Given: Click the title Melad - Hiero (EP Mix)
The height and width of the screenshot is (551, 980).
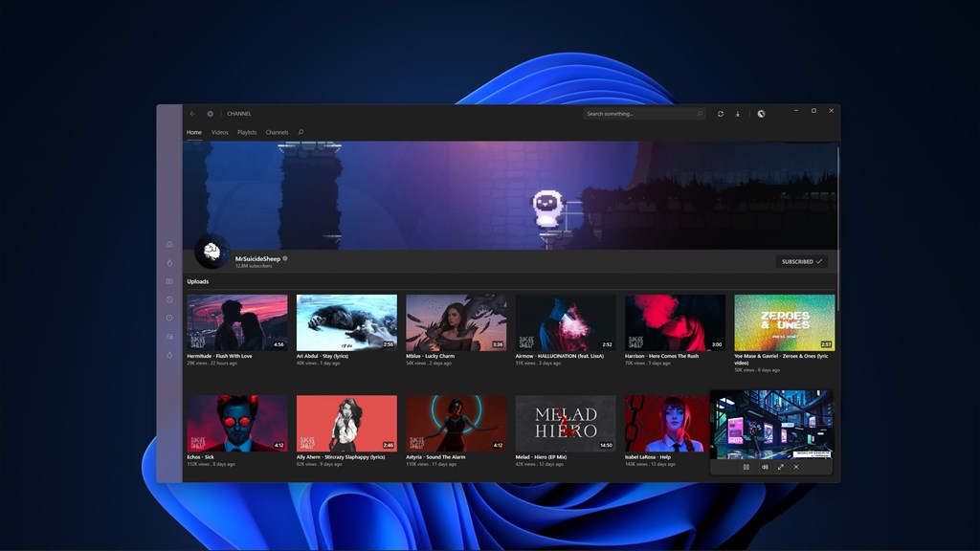Looking at the screenshot, I should click(x=542, y=457).
